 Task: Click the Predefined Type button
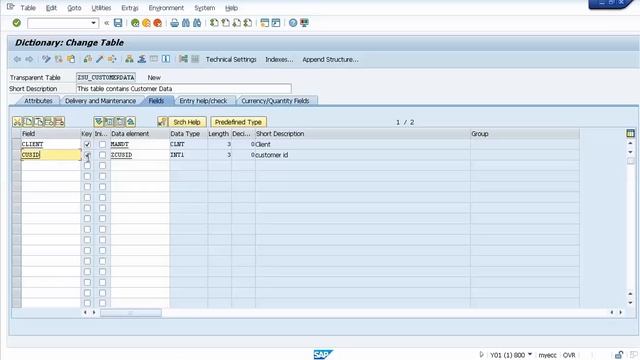pyautogui.click(x=238, y=122)
